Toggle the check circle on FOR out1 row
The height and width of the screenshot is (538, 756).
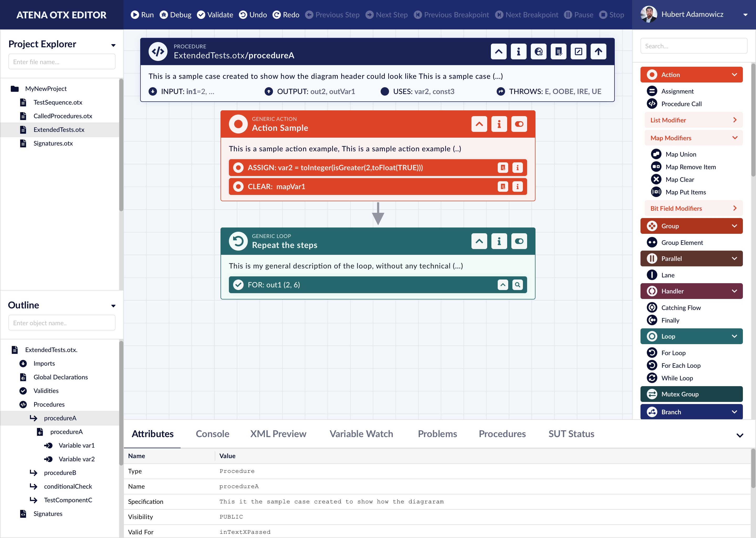[x=238, y=284]
